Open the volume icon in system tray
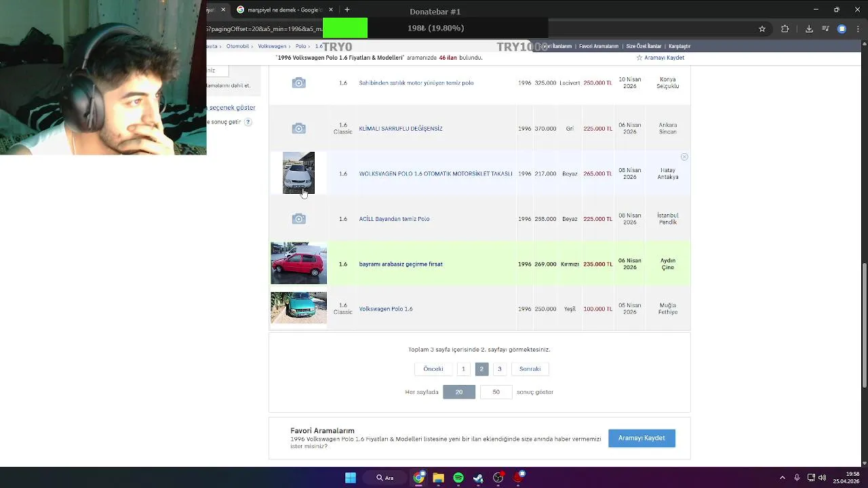This screenshot has height=488, width=868. point(822,478)
